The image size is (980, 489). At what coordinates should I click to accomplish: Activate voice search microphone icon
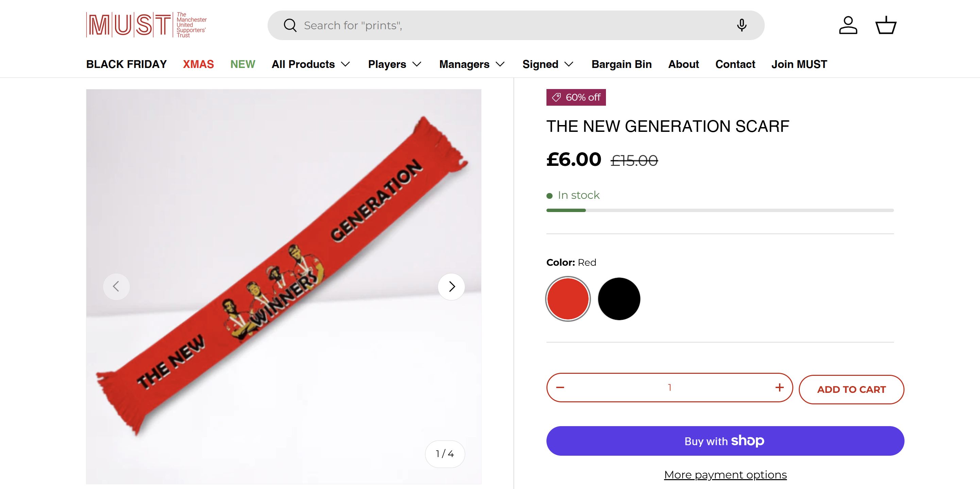click(x=742, y=25)
